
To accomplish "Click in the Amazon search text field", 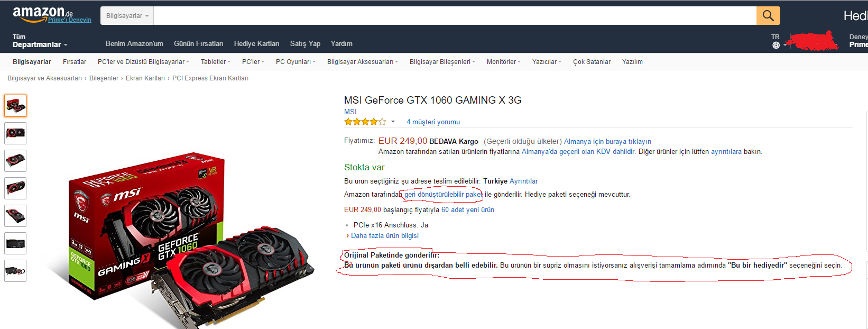I will [x=455, y=16].
